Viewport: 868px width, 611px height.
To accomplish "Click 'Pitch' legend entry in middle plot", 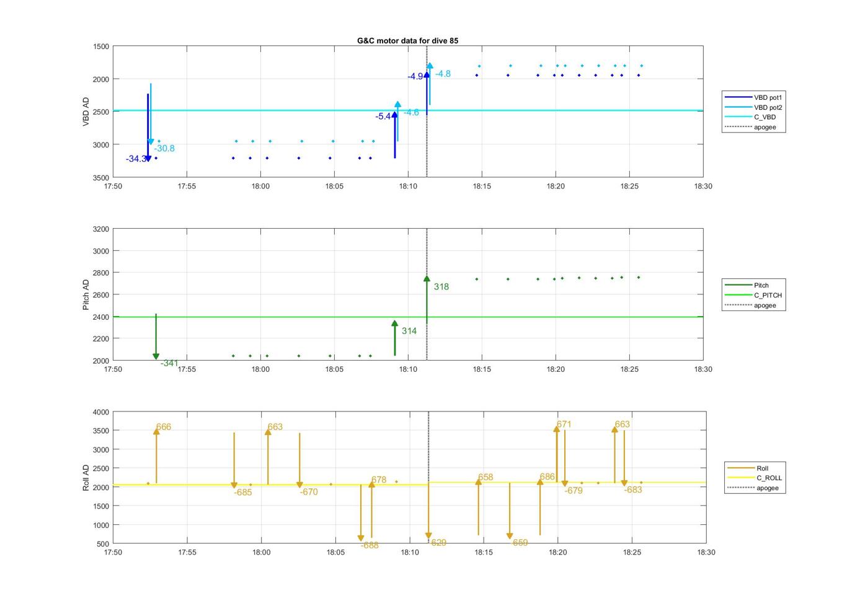I will [747, 285].
